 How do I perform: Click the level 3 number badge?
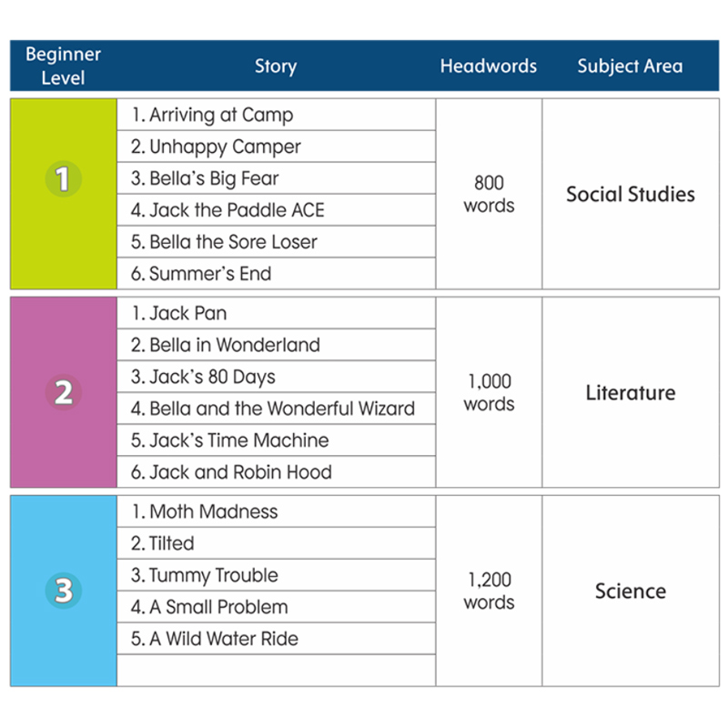63,591
